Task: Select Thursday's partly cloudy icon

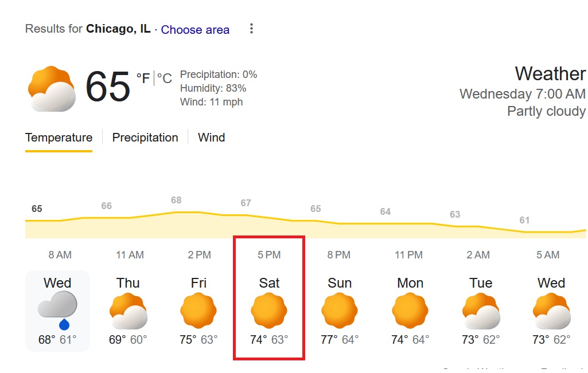Action: tap(128, 311)
